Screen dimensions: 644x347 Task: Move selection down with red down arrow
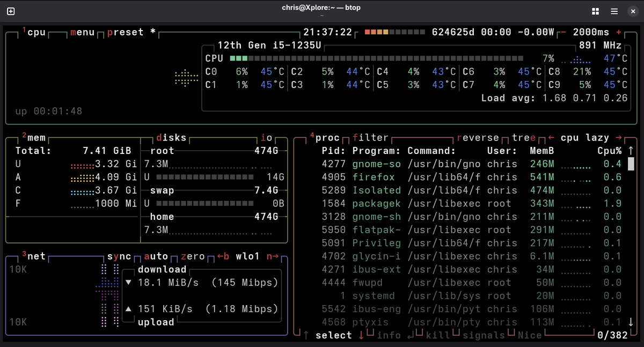coord(361,335)
